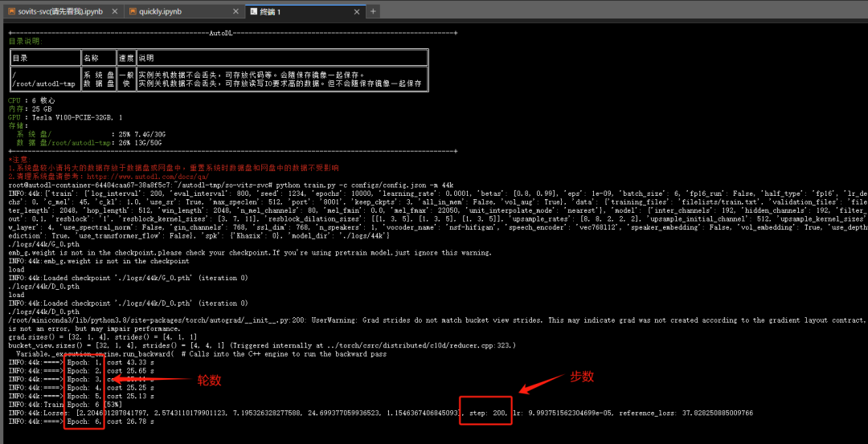Click "Loaded checkpoint './logs/44k/D_0.pth' (iteration 0)"
This screenshot has width=868, height=444.
[x=145, y=303]
